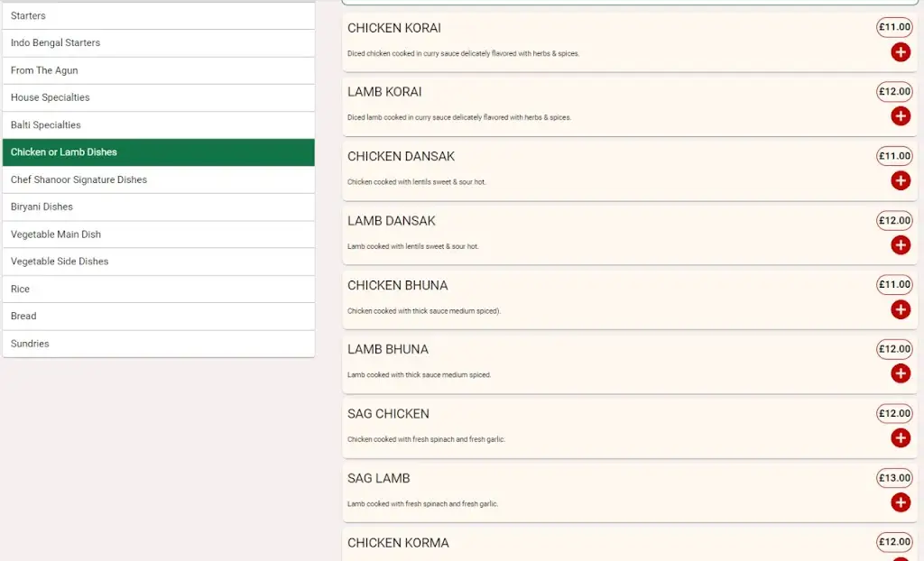The image size is (924, 561).
Task: View the Vegetable Side Dishes category
Action: (158, 262)
